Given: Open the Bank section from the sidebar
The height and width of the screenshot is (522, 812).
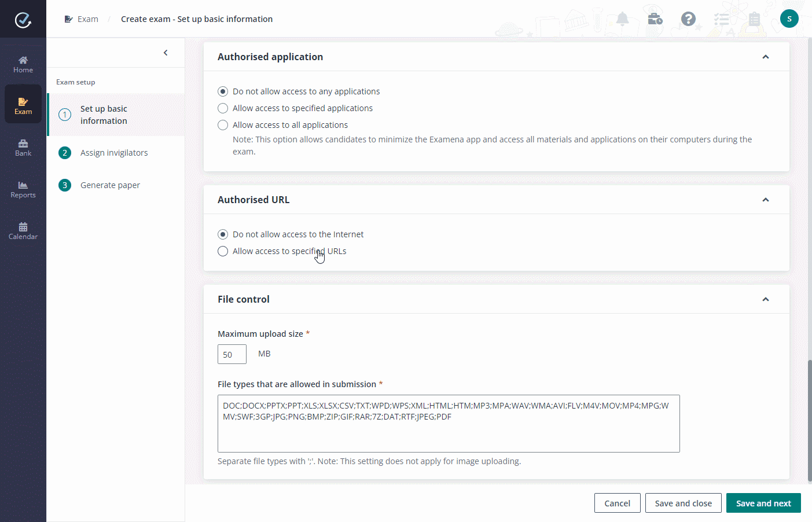Looking at the screenshot, I should [23, 148].
